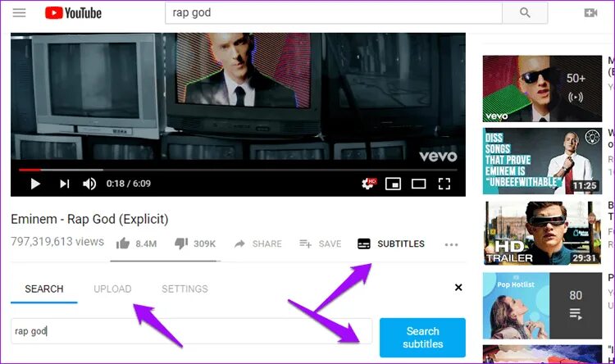This screenshot has width=615, height=364.
Task: Enter full screen mode
Action: tap(444, 184)
